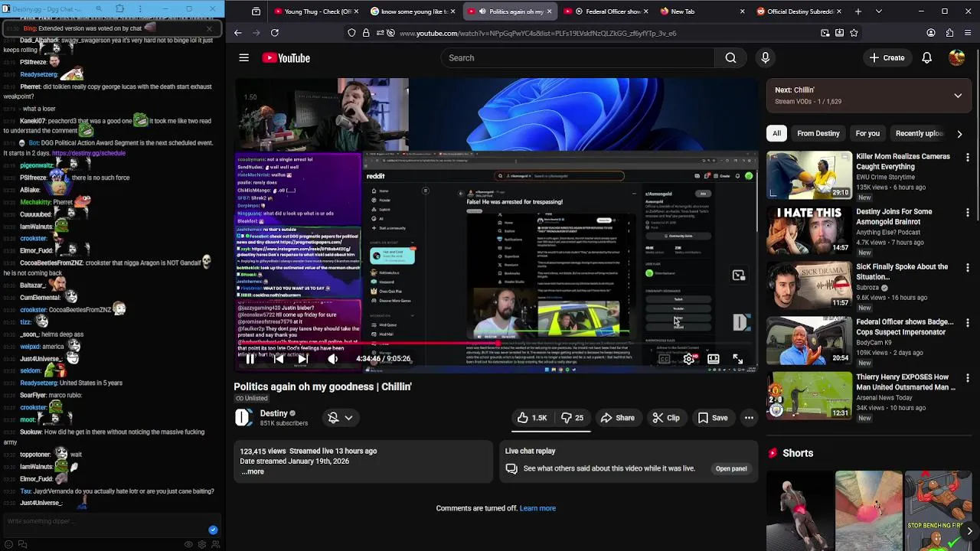Viewport: 980px width, 551px height.
Task: Close the Politics again oh my tab
Action: click(549, 11)
